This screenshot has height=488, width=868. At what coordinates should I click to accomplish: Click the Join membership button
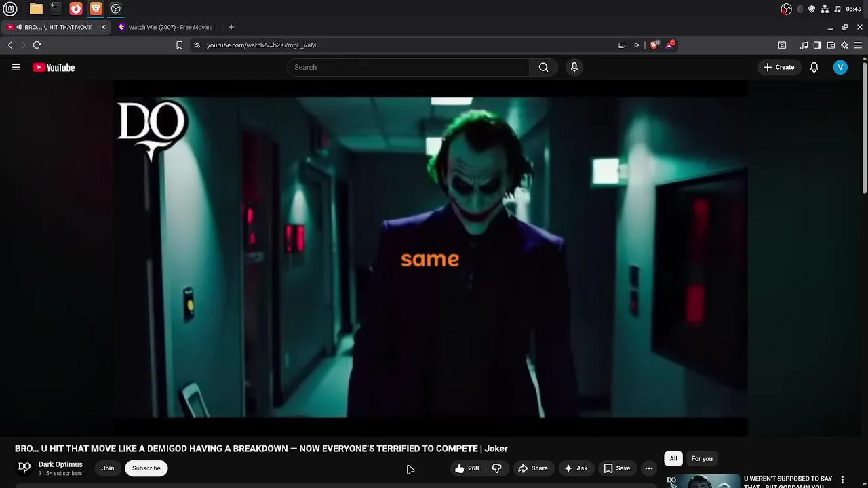click(x=108, y=468)
